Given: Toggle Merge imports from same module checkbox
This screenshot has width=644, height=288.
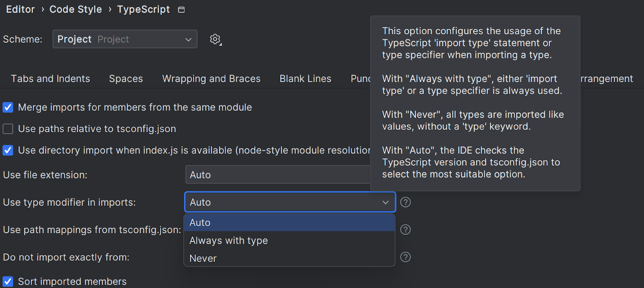Looking at the screenshot, I should [8, 107].
